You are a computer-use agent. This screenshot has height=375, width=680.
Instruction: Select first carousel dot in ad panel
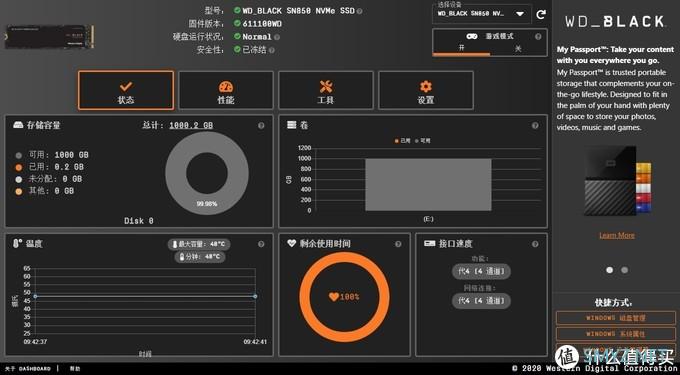[610, 270]
